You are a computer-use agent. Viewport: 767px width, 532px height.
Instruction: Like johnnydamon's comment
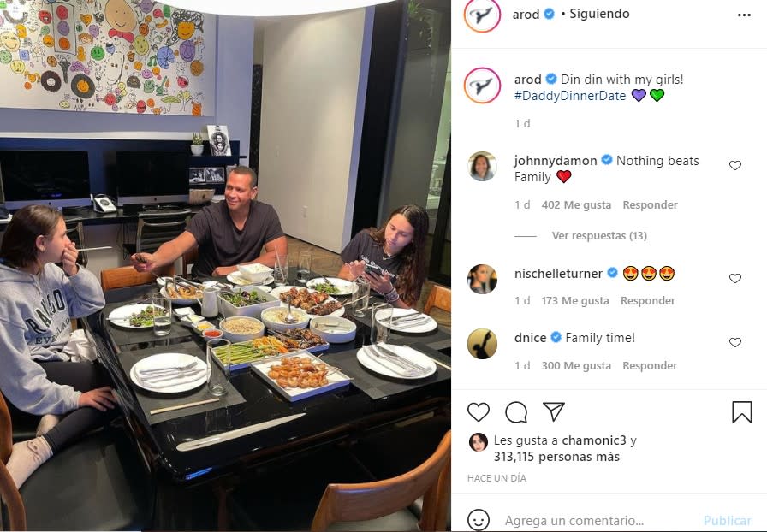734,165
